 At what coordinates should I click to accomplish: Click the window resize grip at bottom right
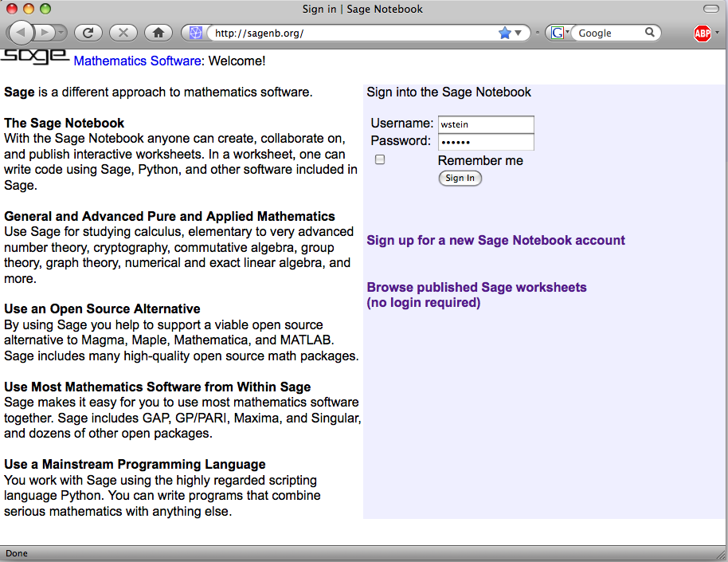pos(721,554)
